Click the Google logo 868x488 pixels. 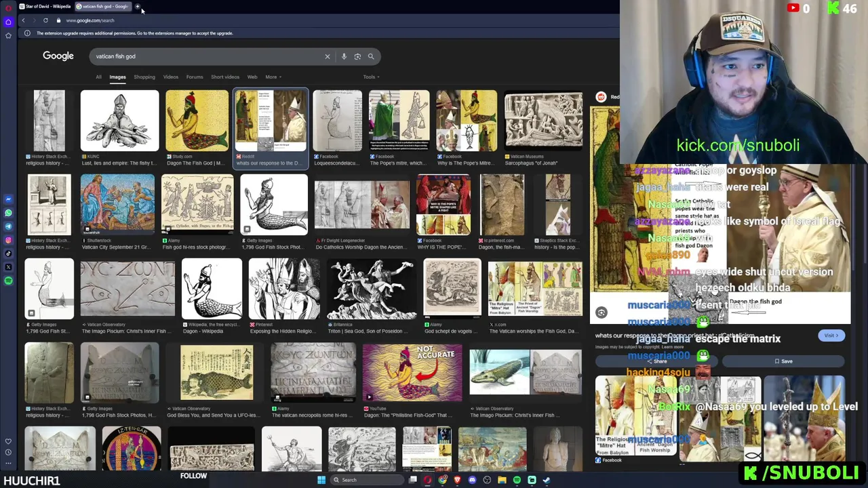tap(58, 56)
